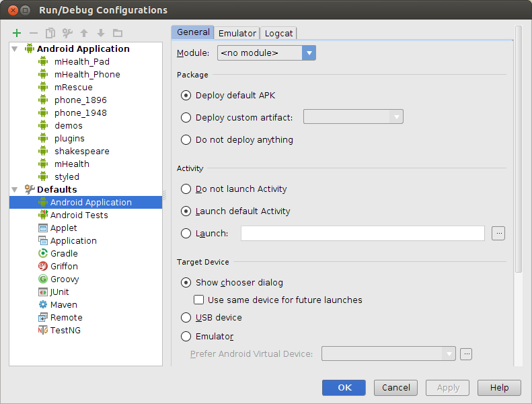The height and width of the screenshot is (404, 532).
Task: Click the Groovy icon
Action: pos(43,279)
